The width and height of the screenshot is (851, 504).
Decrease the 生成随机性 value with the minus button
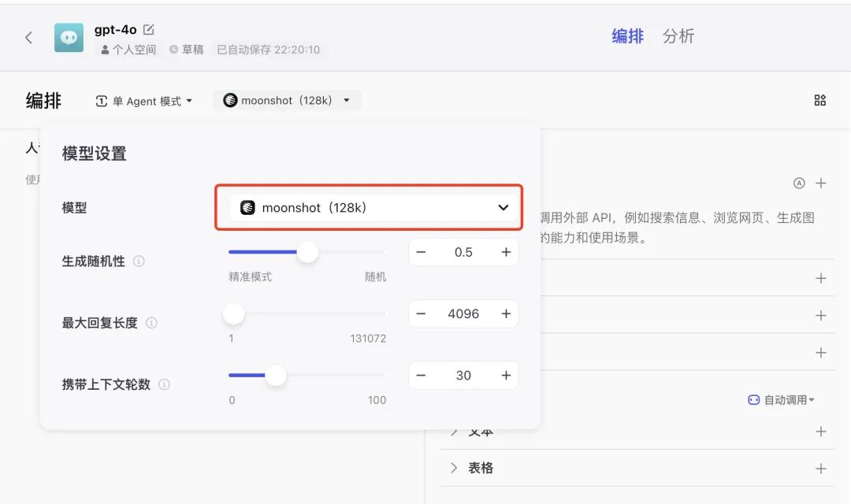pos(421,252)
